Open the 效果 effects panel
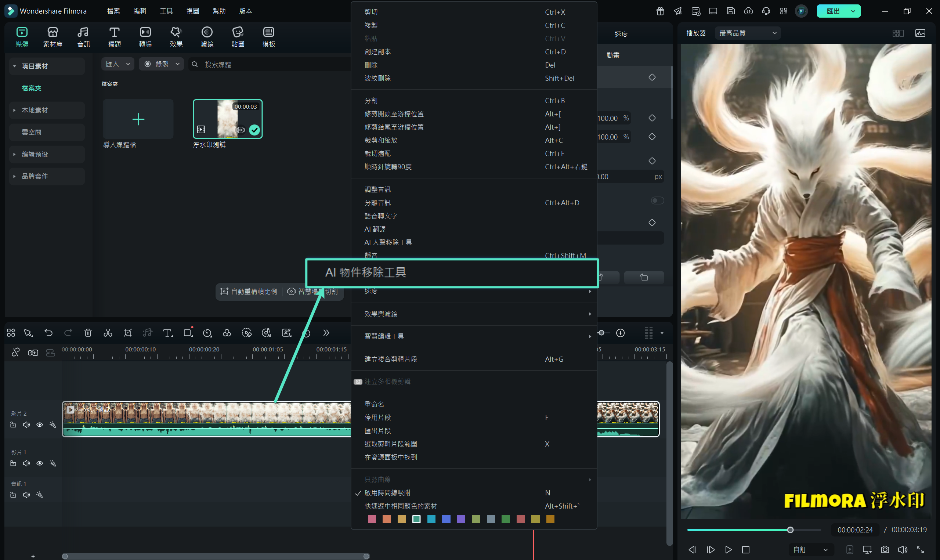Image resolution: width=940 pixels, height=560 pixels. pos(176,37)
